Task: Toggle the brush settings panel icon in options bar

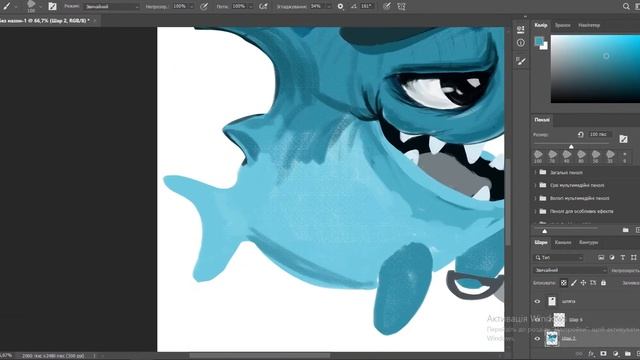Action: pos(52,6)
